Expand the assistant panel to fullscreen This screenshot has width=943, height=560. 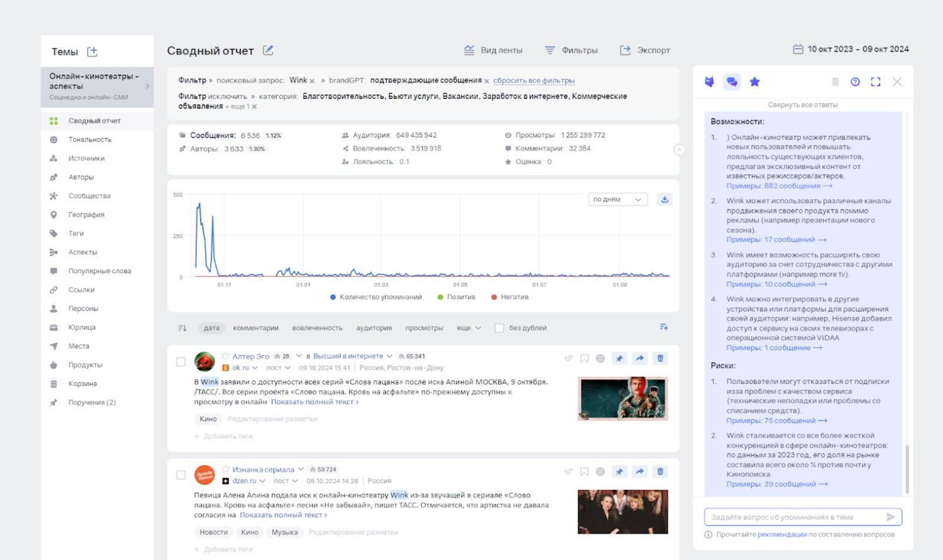point(876,82)
